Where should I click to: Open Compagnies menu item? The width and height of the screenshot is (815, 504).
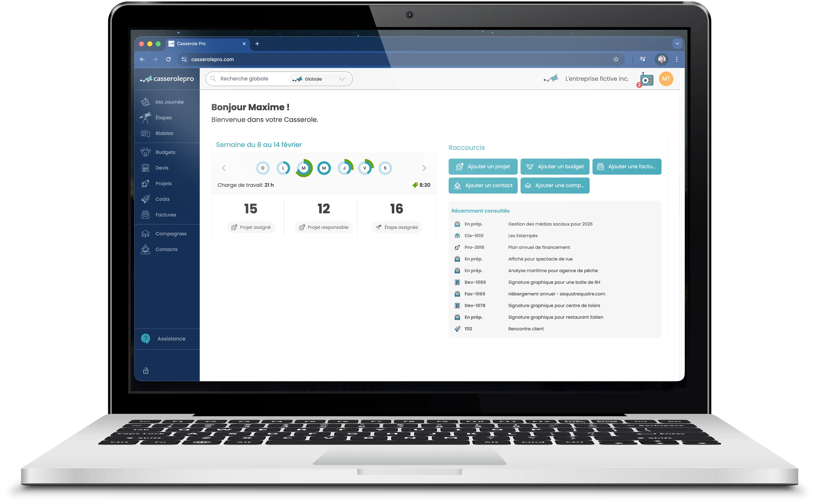point(171,234)
